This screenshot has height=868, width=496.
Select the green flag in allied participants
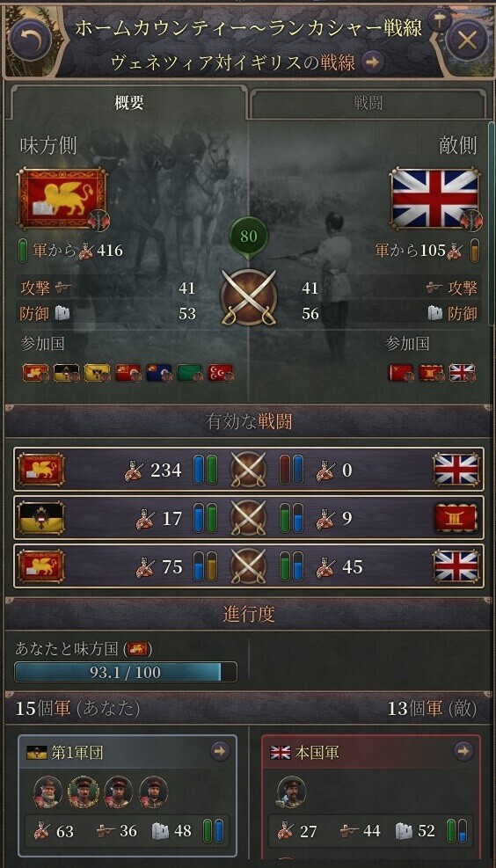click(189, 373)
